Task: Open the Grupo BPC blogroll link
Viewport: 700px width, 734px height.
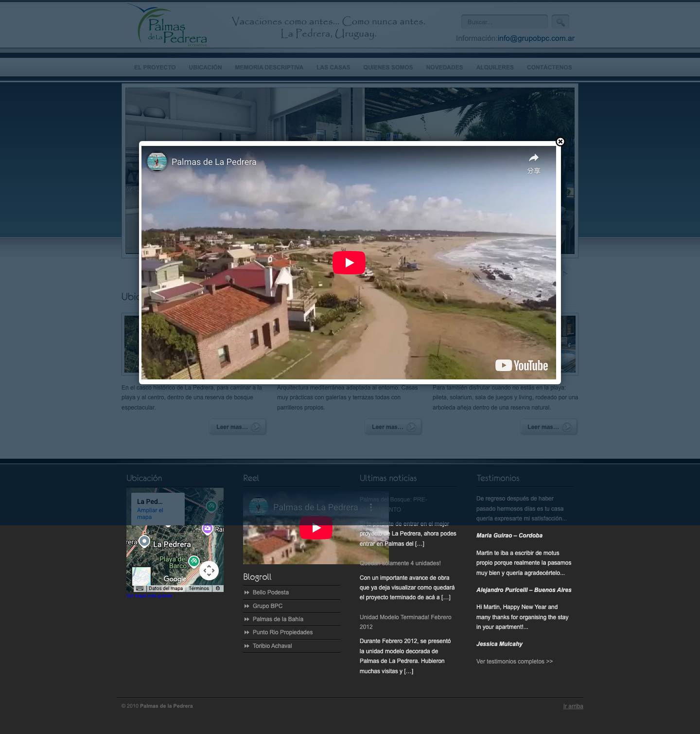Action: tap(267, 606)
